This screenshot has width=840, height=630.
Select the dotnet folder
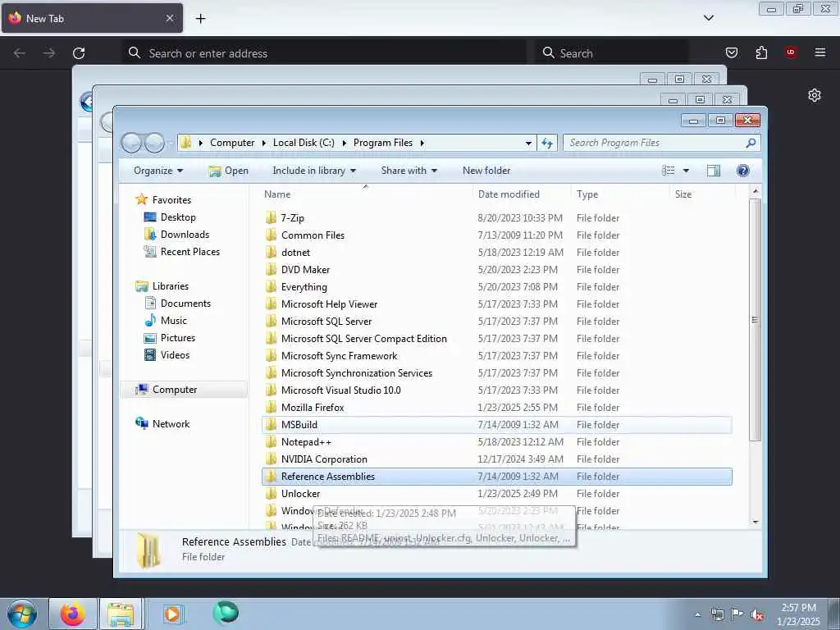(295, 253)
